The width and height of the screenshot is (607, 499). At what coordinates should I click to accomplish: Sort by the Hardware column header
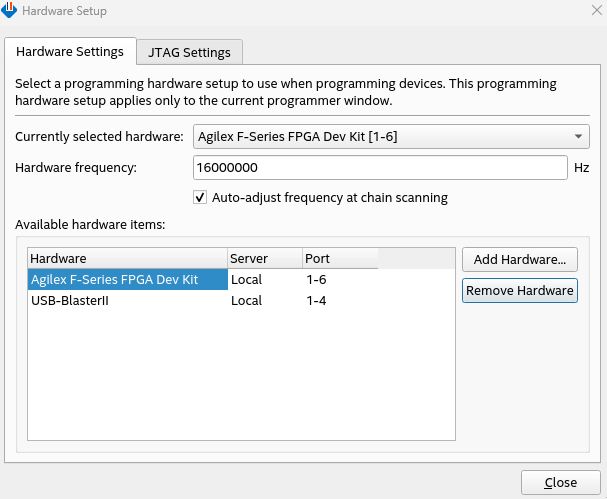pyautogui.click(x=127, y=259)
